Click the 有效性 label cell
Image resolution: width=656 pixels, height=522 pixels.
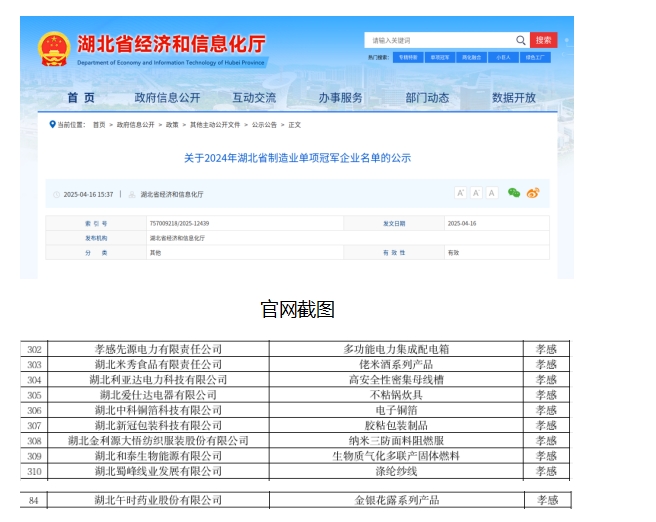394,253
